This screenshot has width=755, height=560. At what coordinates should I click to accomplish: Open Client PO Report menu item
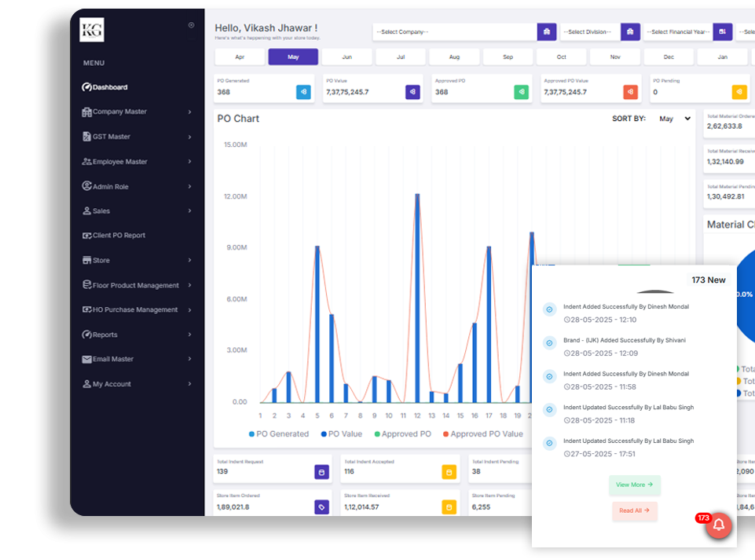(x=119, y=236)
